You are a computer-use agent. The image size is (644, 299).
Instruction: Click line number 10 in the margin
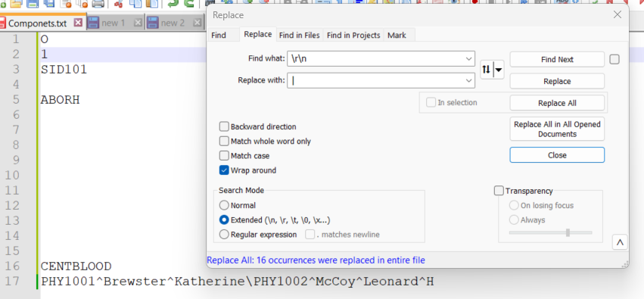pos(12,176)
